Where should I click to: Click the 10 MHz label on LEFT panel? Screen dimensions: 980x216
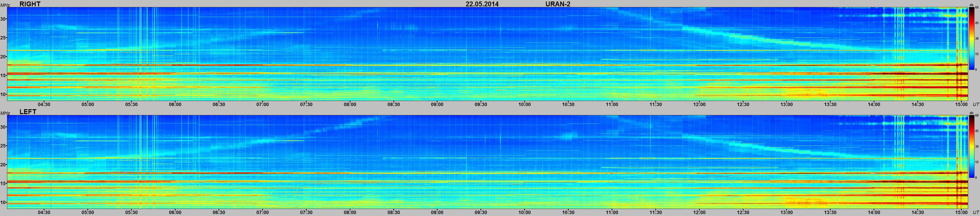coord(3,202)
